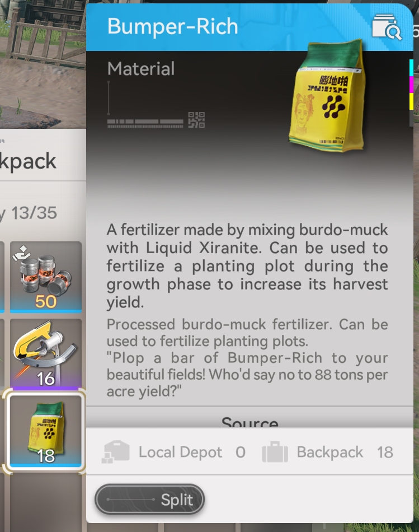
Task: Click the Local Depot count label
Action: click(241, 452)
